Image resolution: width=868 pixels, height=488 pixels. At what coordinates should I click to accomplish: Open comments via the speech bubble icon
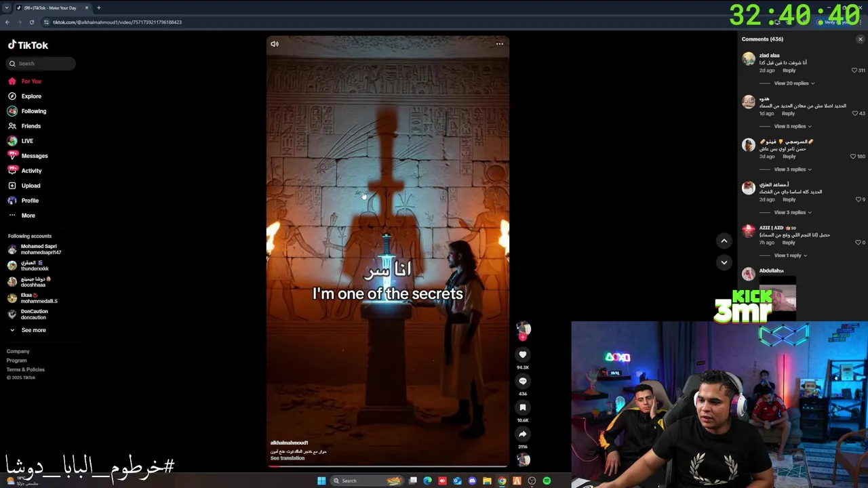(x=523, y=381)
